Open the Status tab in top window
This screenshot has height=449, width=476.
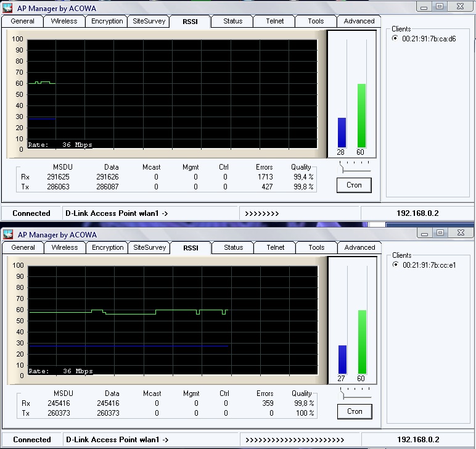point(233,21)
